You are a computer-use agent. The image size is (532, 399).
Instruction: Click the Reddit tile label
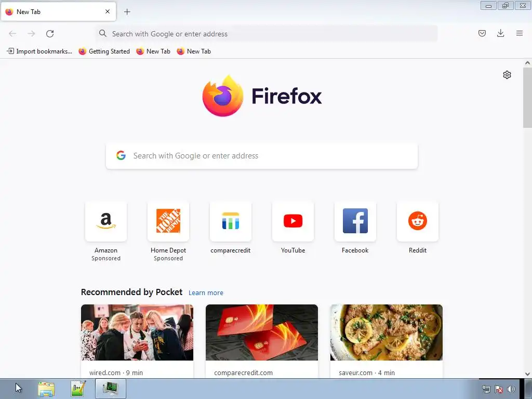click(x=418, y=250)
